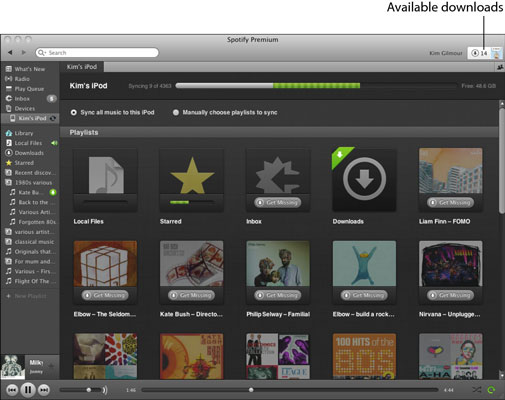Get Missing for Kate Bush – Directo...
This screenshot has width=505, height=400.
coord(191,295)
